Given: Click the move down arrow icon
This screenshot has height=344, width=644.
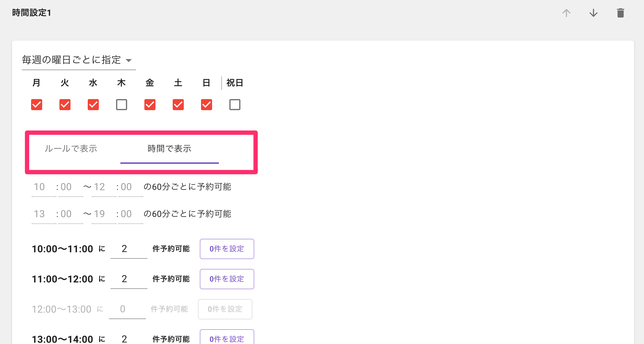Looking at the screenshot, I should pyautogui.click(x=593, y=13).
